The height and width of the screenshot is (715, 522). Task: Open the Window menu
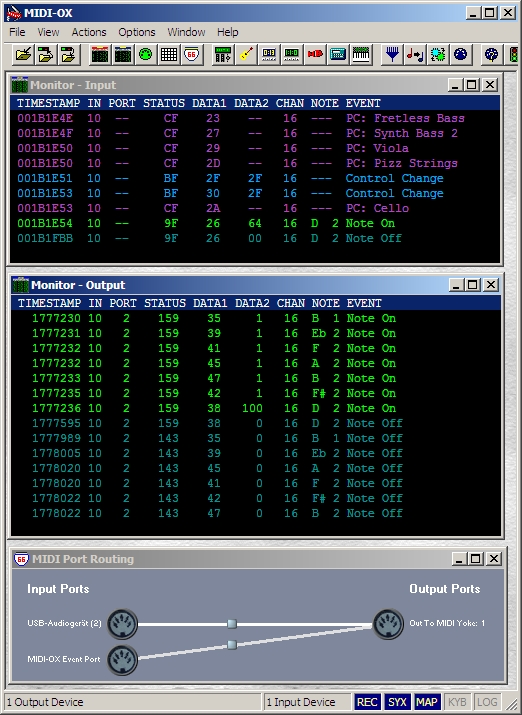point(186,32)
